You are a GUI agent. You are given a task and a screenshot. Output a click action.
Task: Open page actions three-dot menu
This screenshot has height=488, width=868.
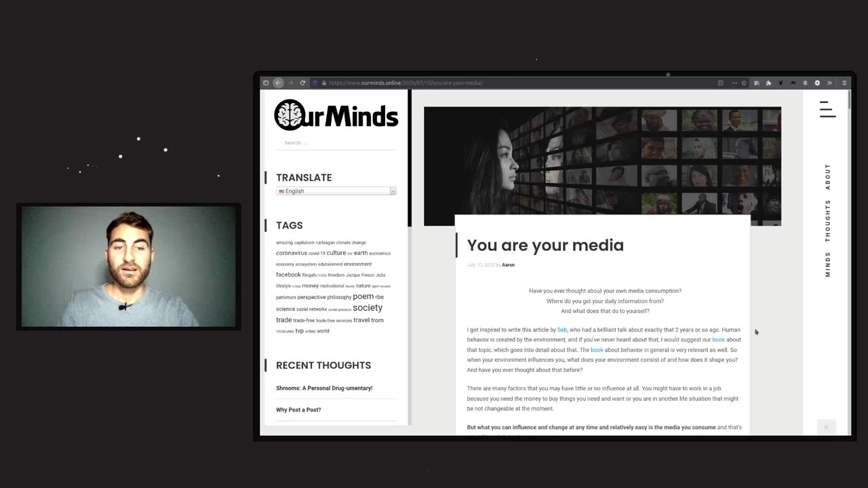734,83
